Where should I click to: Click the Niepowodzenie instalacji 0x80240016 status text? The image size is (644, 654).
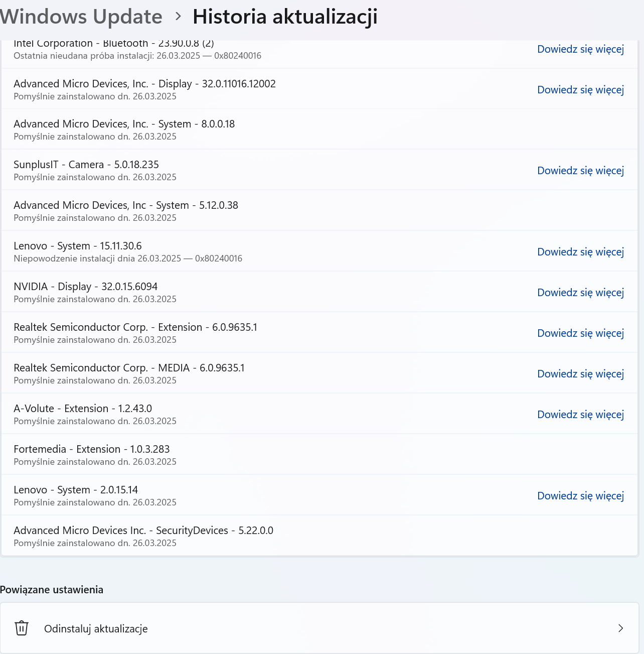point(128,258)
